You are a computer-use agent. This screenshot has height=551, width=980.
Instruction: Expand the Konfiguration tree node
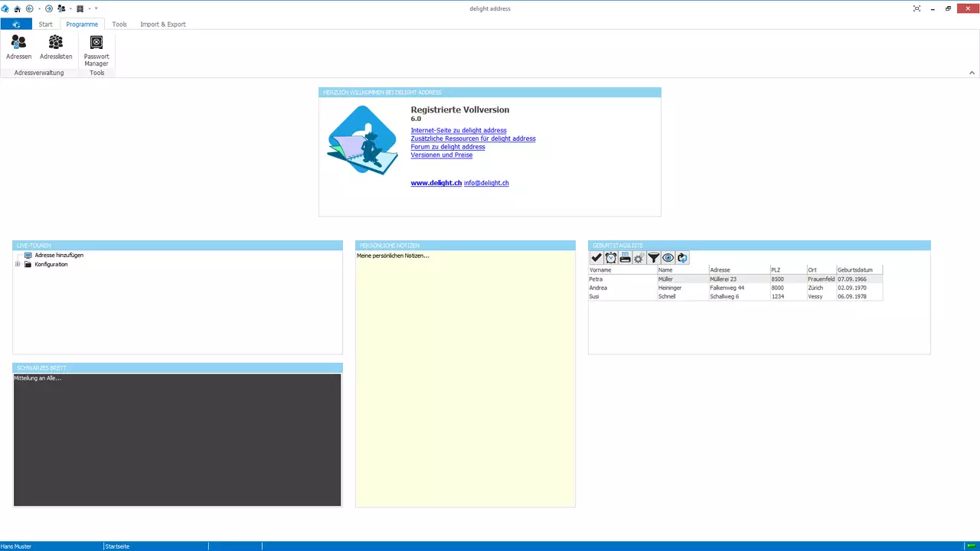coord(17,265)
